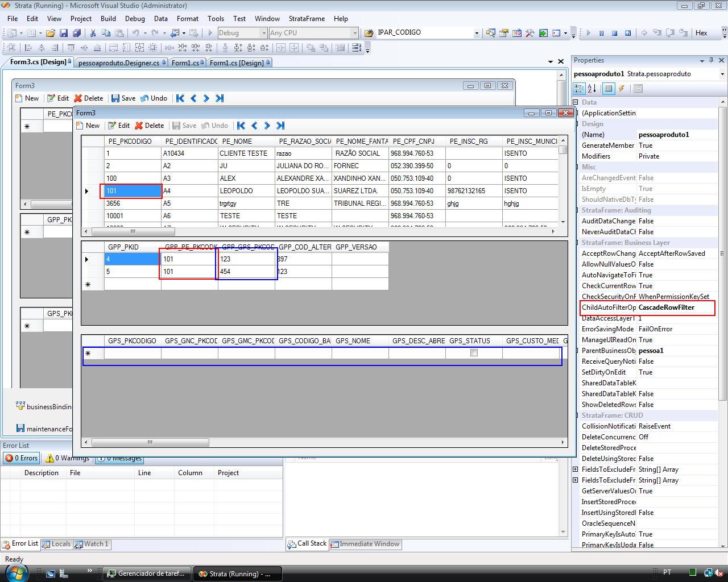
Task: Open the pessoaproduto1 object selector dropdown
Action: tap(722, 74)
